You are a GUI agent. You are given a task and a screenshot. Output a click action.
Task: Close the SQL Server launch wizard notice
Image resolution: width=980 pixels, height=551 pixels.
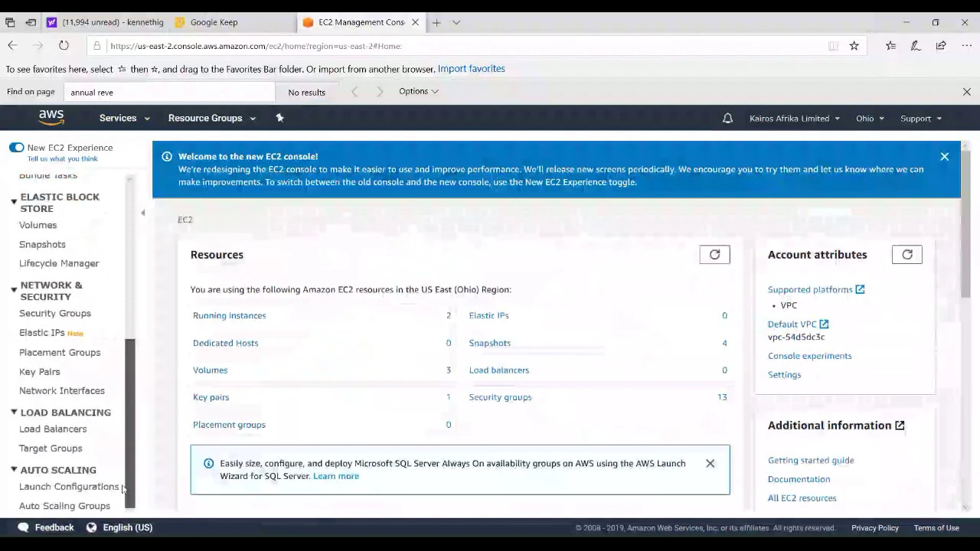pos(710,464)
